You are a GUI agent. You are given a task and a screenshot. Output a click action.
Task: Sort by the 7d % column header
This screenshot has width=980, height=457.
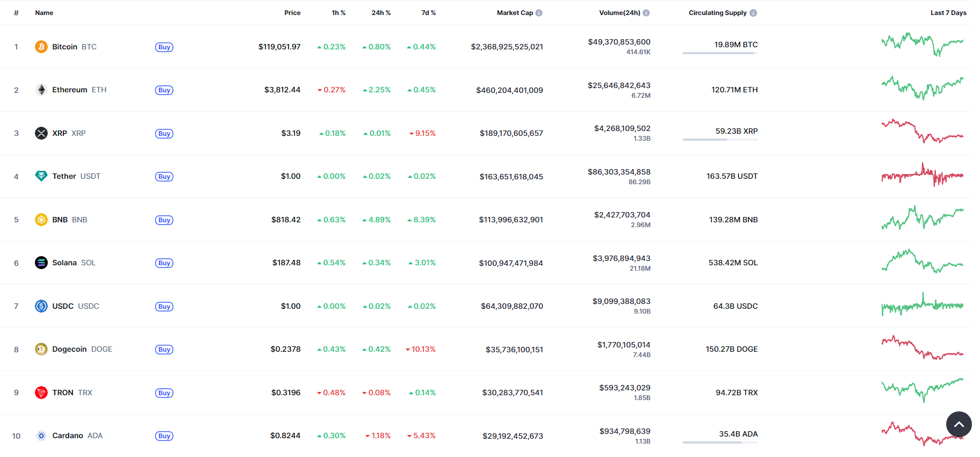(428, 13)
